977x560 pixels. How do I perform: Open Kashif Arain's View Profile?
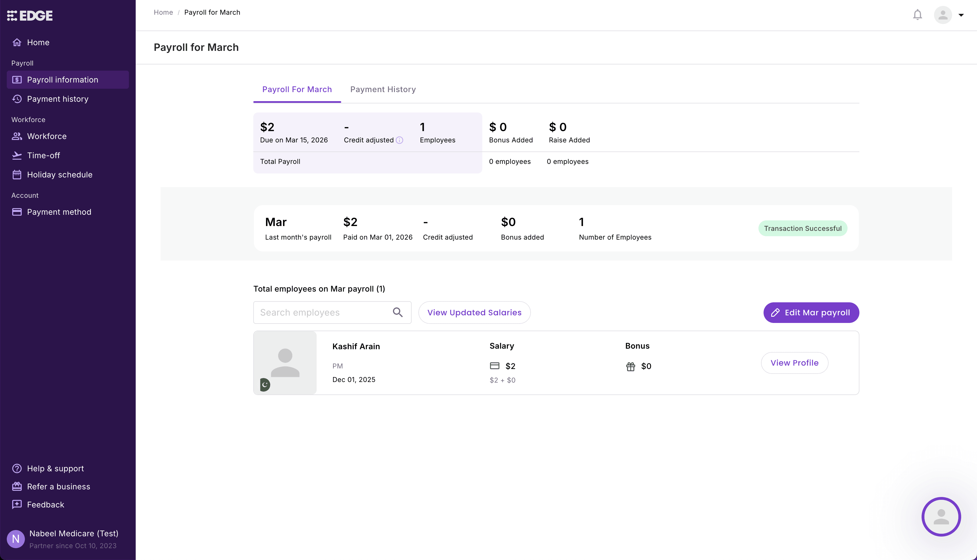coord(794,363)
